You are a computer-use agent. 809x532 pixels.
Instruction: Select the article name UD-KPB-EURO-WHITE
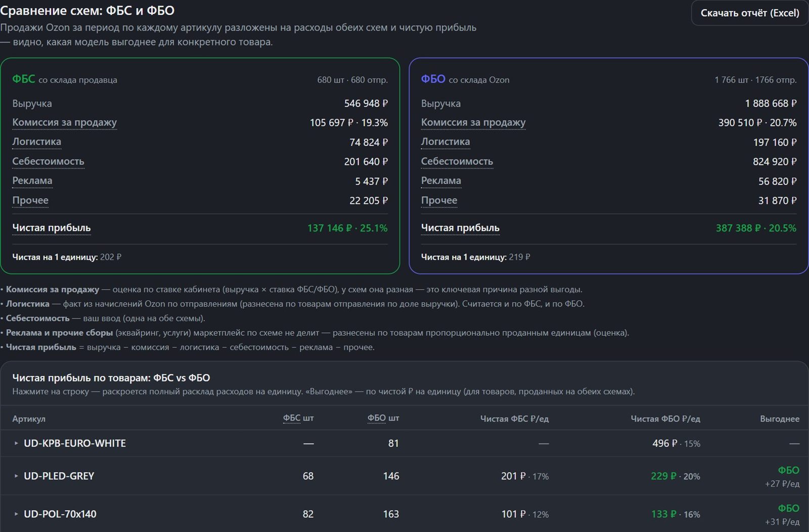(75, 444)
